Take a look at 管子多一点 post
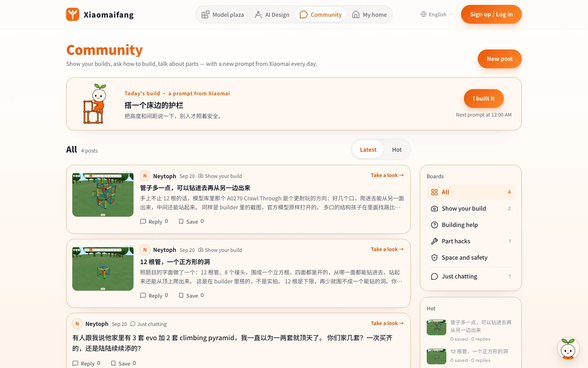 point(387,175)
